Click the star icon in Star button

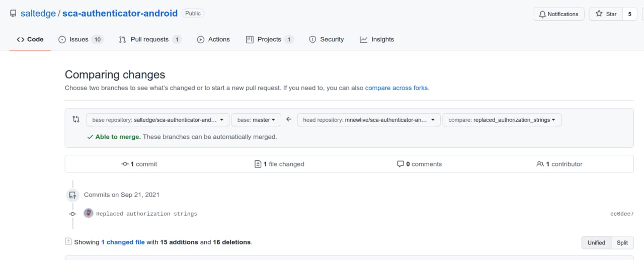599,14
